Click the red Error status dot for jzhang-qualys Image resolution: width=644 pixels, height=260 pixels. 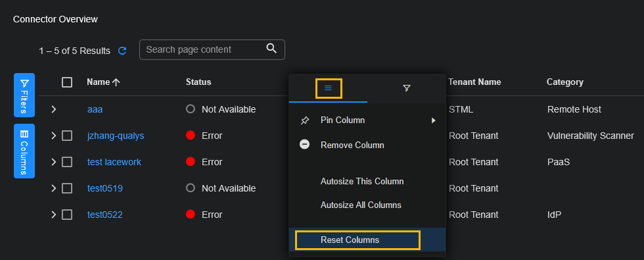190,136
